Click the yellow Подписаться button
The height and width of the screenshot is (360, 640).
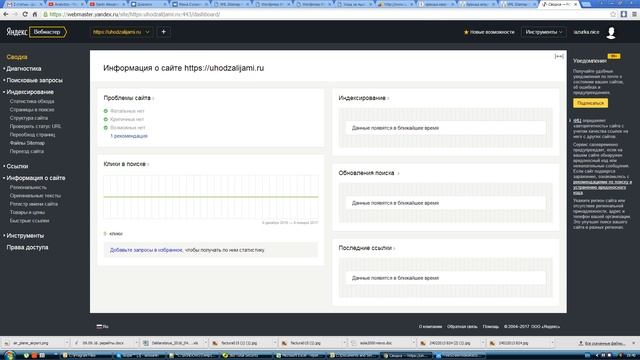[x=590, y=103]
